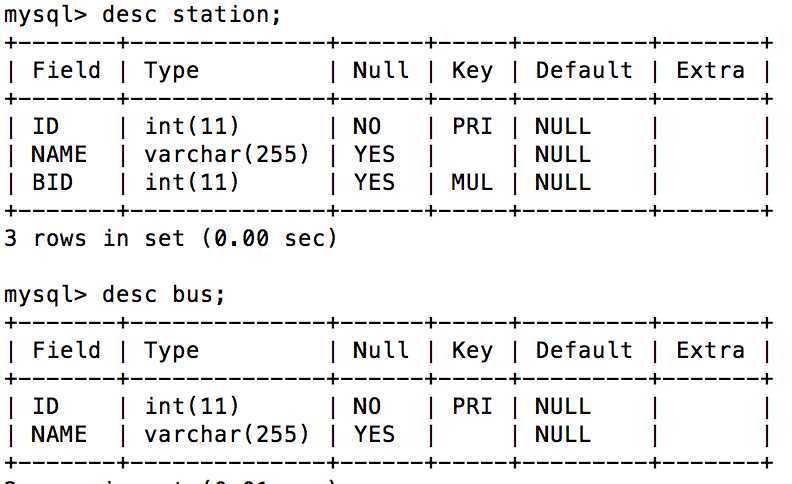Click varchar(255) type in bus table
Image resolution: width=792 pixels, height=484 pixels.
[x=227, y=435]
